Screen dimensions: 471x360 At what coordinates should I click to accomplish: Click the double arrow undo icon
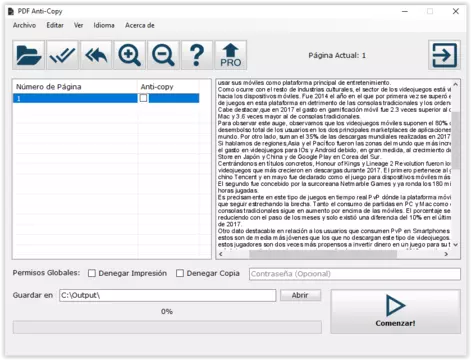[x=96, y=55]
